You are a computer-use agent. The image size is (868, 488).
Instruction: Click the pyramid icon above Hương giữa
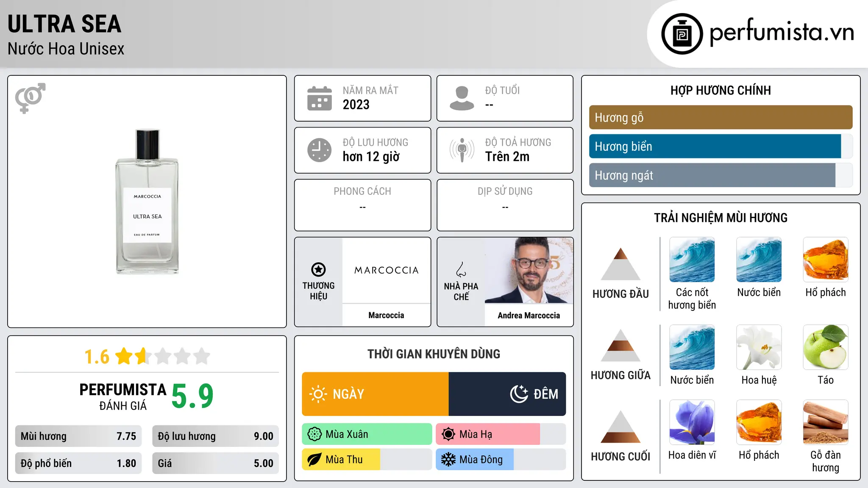coord(620,345)
